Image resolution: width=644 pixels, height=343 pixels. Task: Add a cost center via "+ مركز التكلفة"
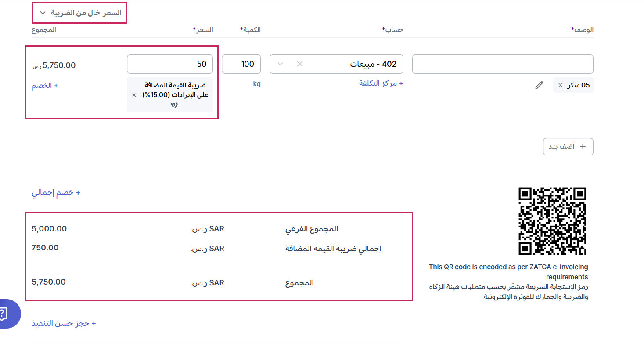pos(381,83)
